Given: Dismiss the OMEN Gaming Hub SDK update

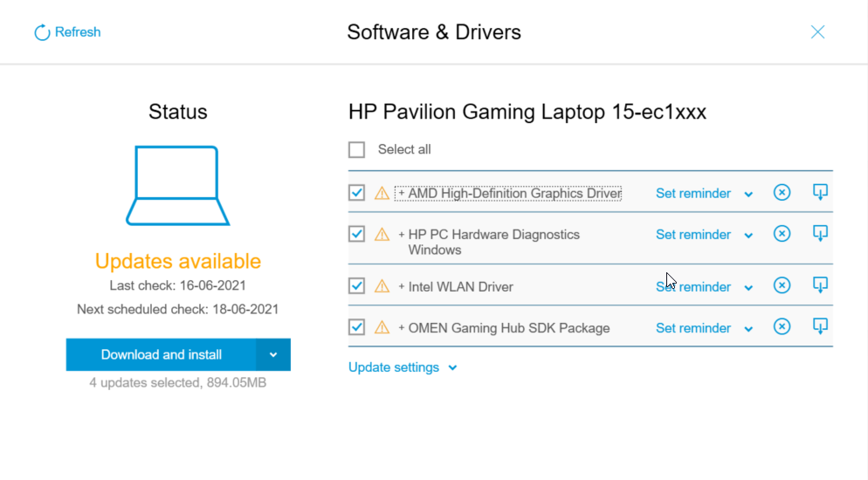Looking at the screenshot, I should click(782, 327).
